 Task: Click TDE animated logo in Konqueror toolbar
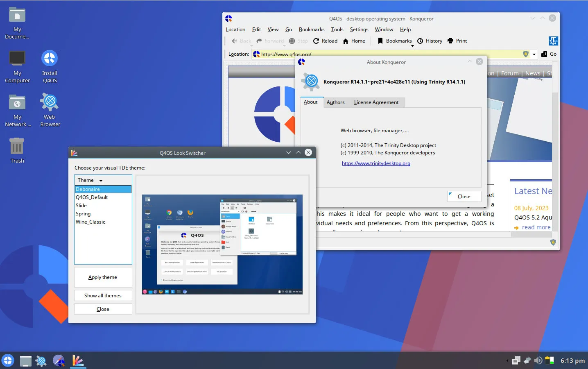pyautogui.click(x=553, y=41)
